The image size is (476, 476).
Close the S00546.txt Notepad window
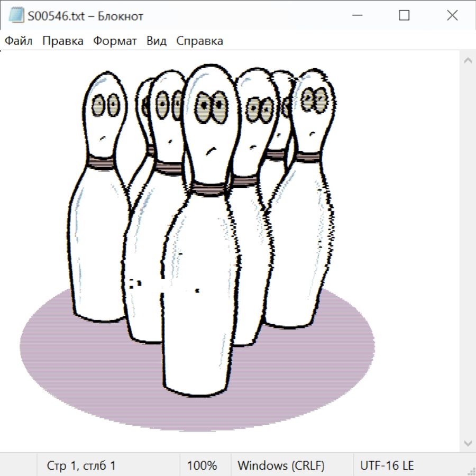(452, 16)
